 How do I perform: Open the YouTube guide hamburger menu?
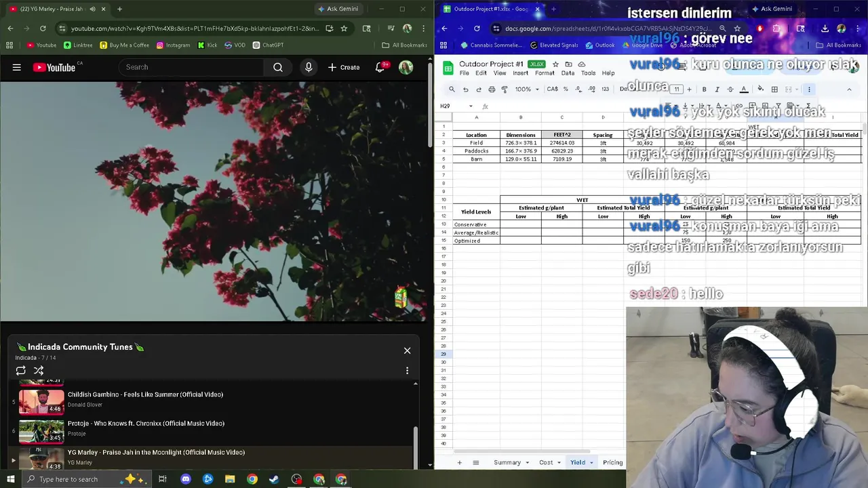17,67
